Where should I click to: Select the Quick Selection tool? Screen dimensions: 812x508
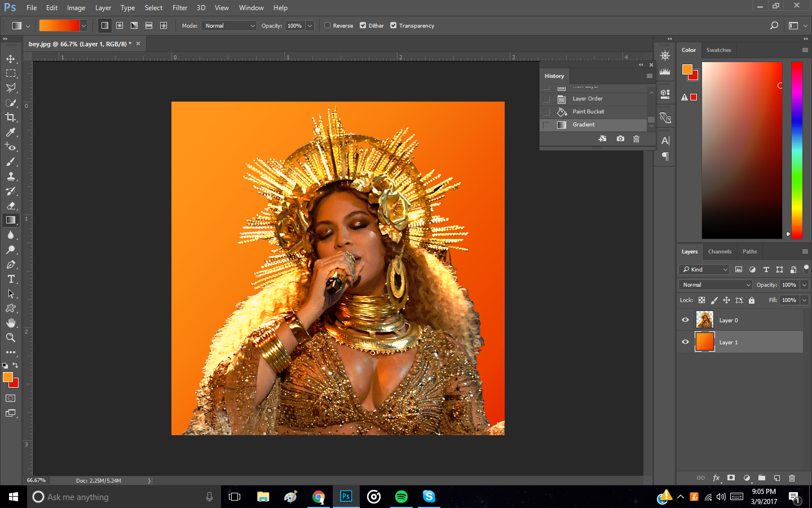point(11,103)
